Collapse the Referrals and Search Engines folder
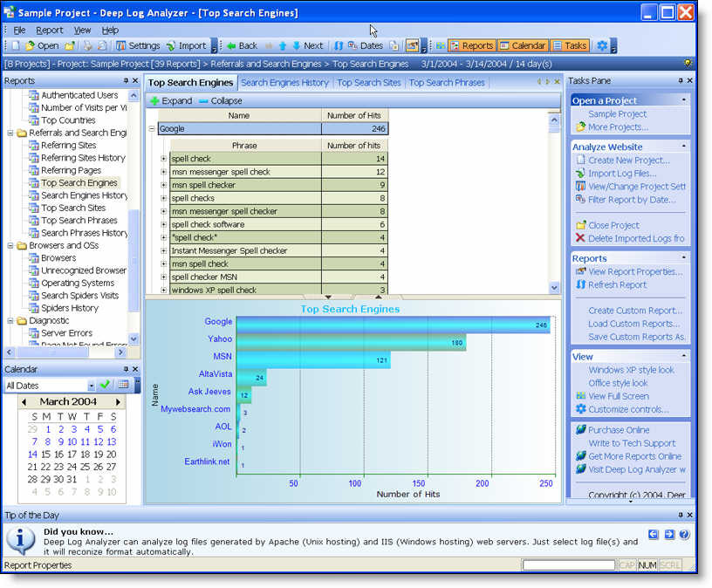The image size is (712, 588). click(x=10, y=133)
